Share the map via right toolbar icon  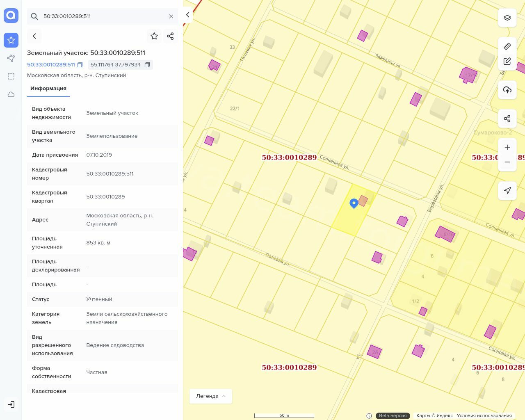[x=507, y=119]
